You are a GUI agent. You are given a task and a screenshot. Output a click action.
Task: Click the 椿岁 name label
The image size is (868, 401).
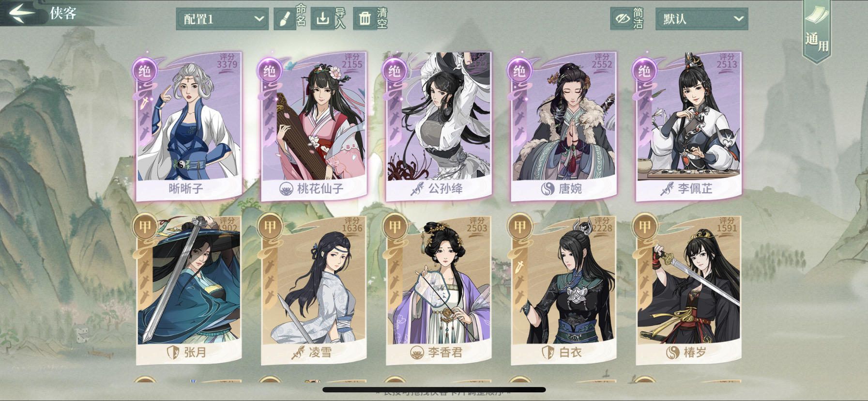(695, 353)
